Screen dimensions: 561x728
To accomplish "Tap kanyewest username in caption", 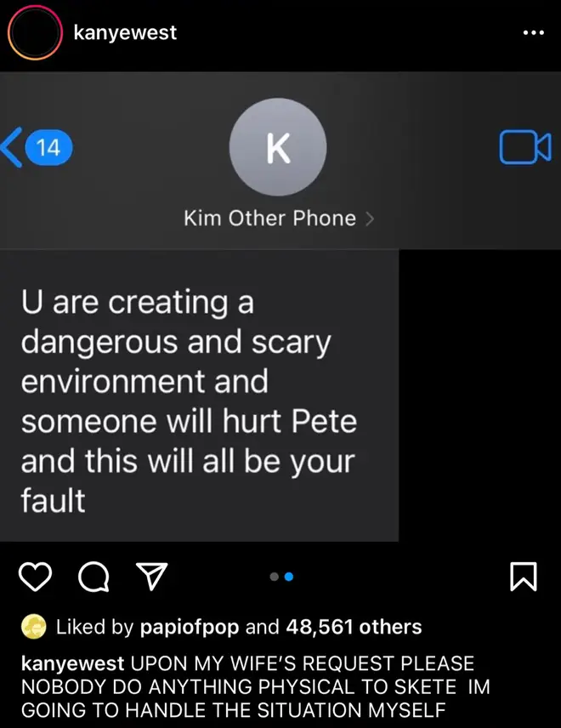I will [x=72, y=663].
